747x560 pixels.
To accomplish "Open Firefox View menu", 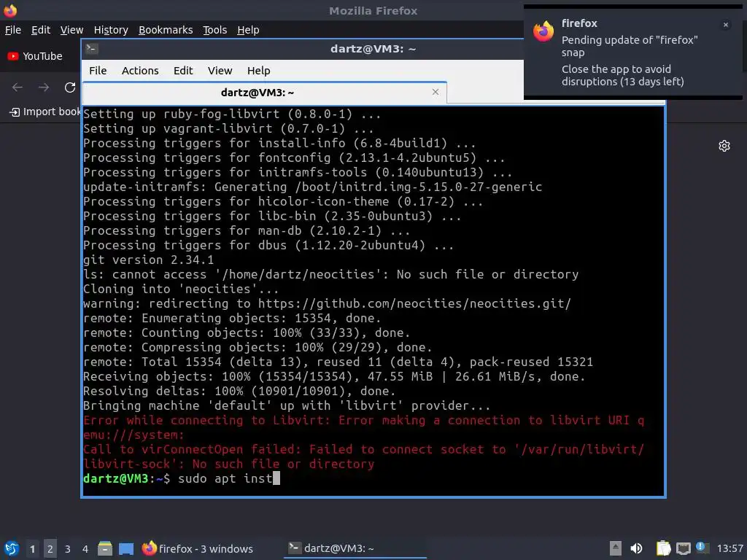I will tap(71, 30).
